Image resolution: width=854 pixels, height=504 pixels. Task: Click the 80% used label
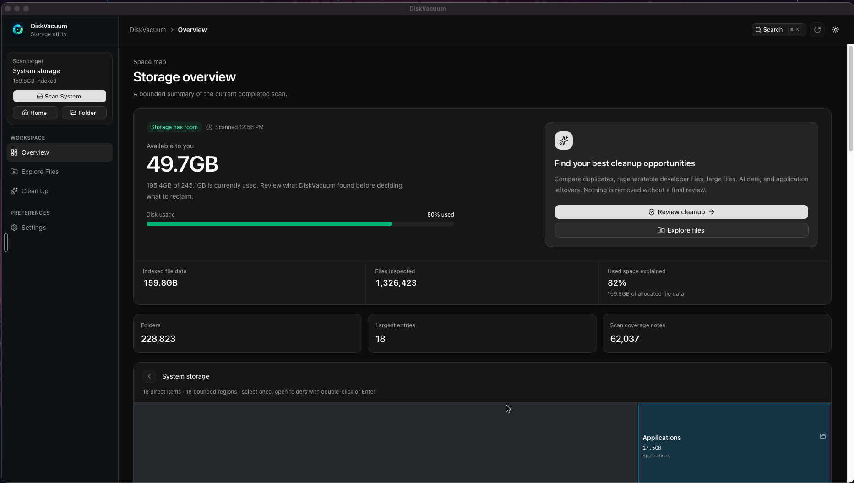441,215
